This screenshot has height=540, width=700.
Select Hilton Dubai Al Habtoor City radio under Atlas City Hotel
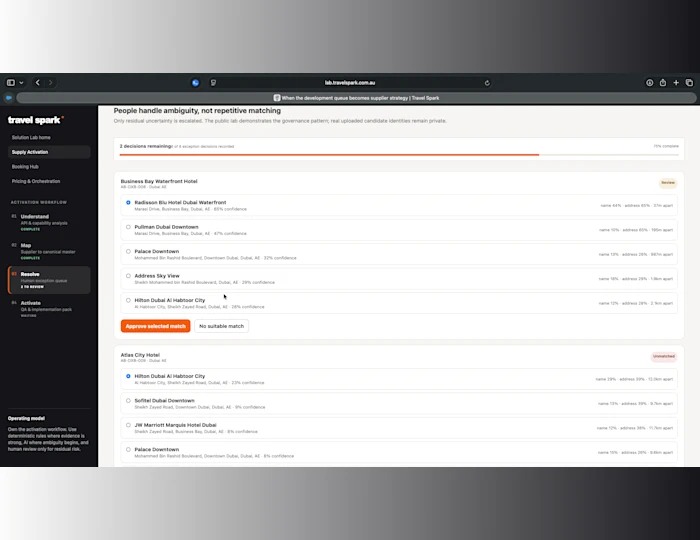(128, 376)
